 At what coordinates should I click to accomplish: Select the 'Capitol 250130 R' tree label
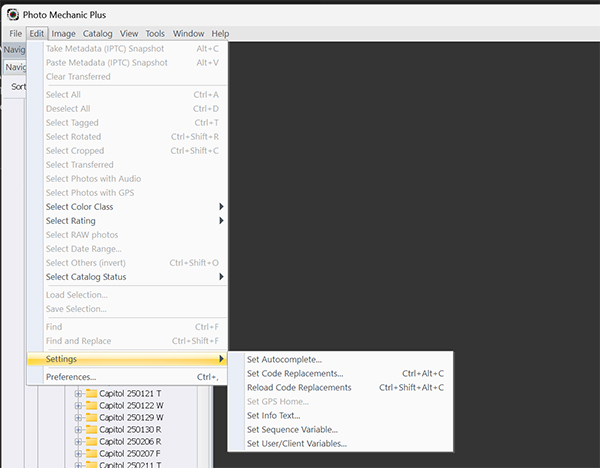130,429
